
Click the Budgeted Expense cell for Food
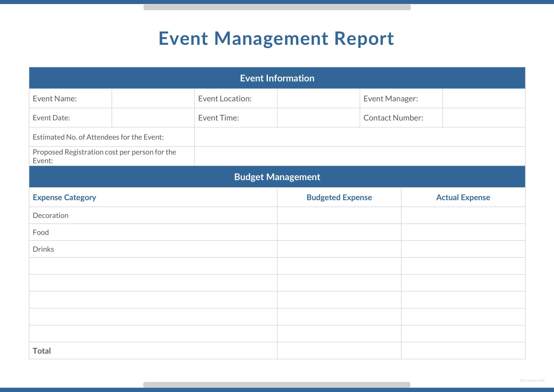click(339, 232)
